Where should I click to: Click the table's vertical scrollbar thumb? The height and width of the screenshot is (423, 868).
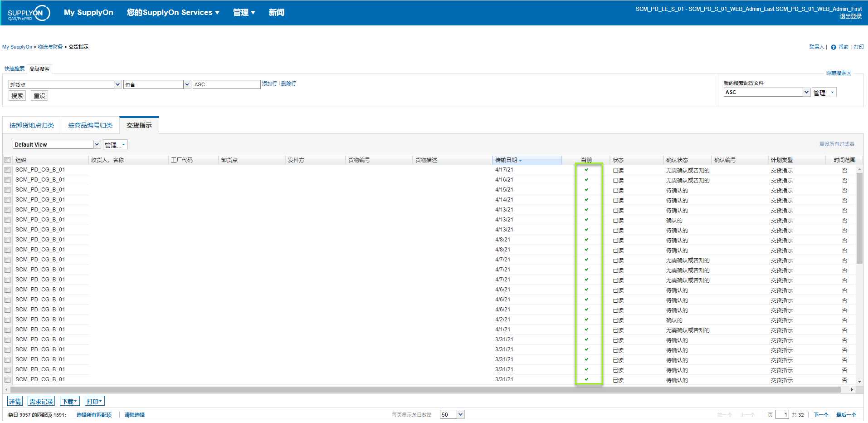859,218
